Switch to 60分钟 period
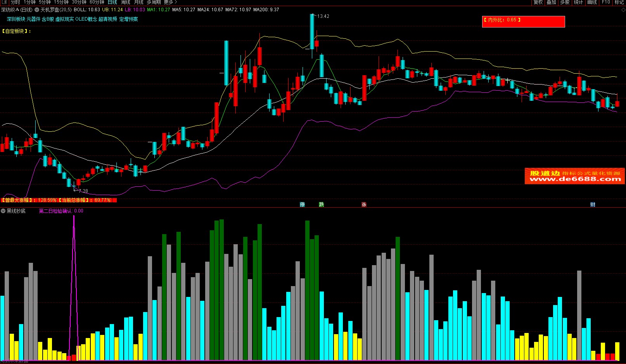The height and width of the screenshot is (364, 626). (97, 2)
